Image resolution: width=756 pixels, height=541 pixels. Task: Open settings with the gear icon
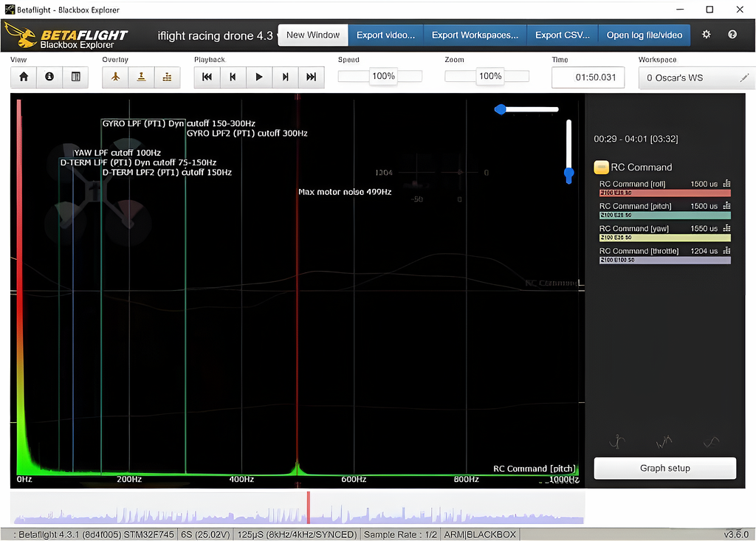(x=707, y=35)
